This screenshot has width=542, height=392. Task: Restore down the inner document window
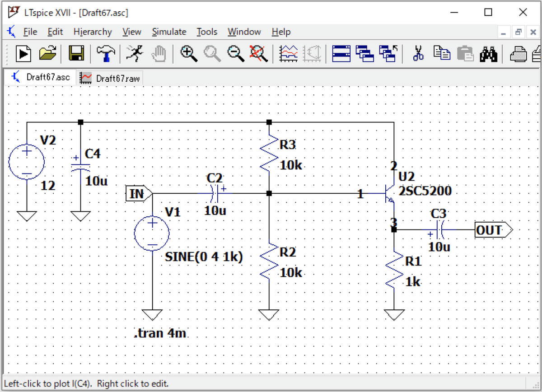(519, 32)
